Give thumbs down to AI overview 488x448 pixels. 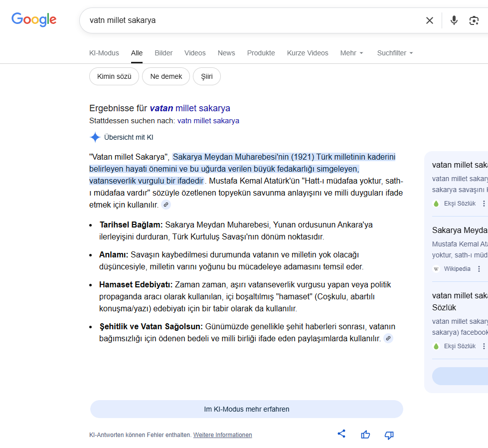click(x=389, y=435)
